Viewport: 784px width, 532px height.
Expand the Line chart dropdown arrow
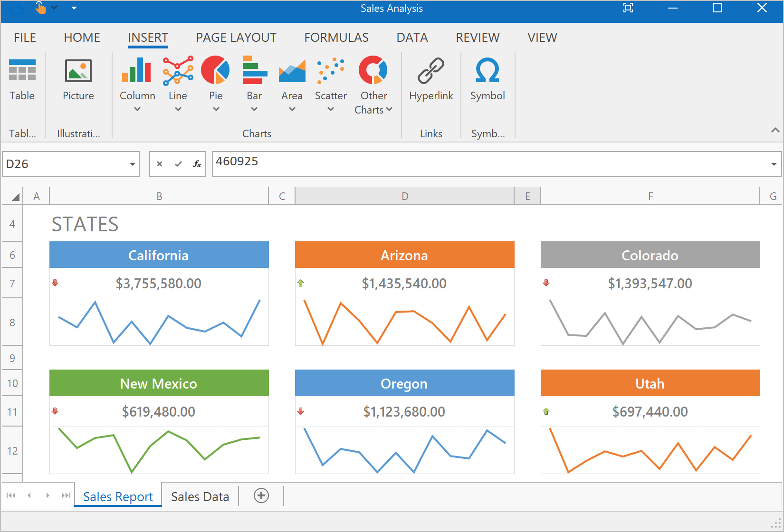[x=178, y=109]
